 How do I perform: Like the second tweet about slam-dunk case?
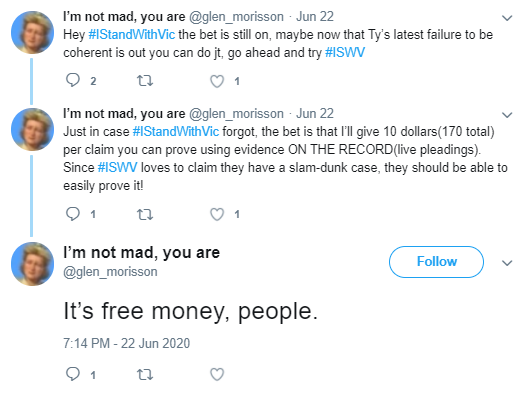coord(217,214)
